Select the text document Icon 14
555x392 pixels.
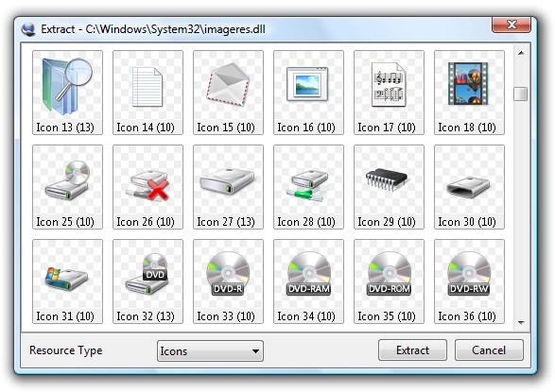pyautogui.click(x=147, y=93)
